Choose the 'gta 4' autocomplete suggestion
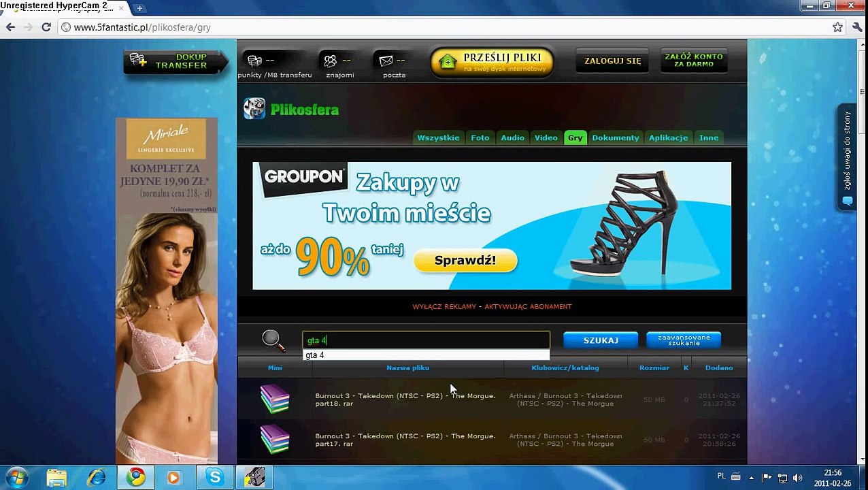 coord(426,355)
